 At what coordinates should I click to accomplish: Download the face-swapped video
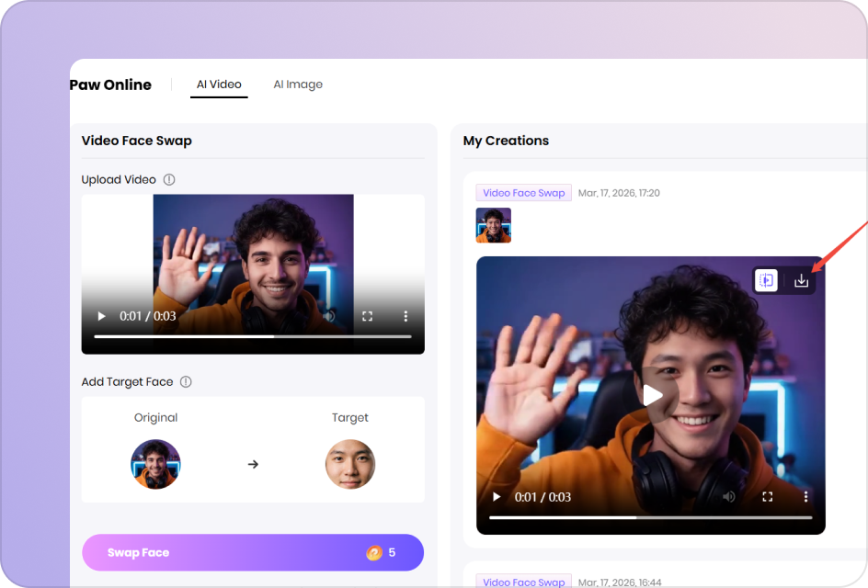[x=801, y=281]
